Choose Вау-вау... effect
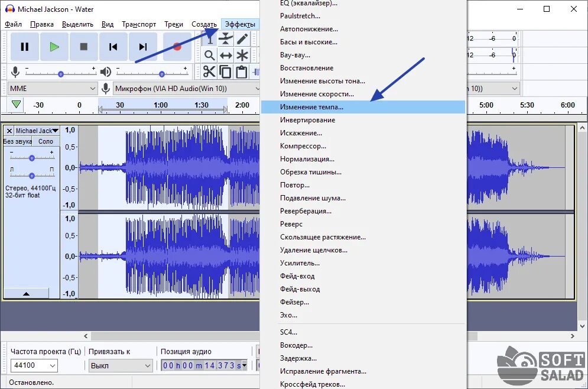588x389 pixels. point(363,55)
